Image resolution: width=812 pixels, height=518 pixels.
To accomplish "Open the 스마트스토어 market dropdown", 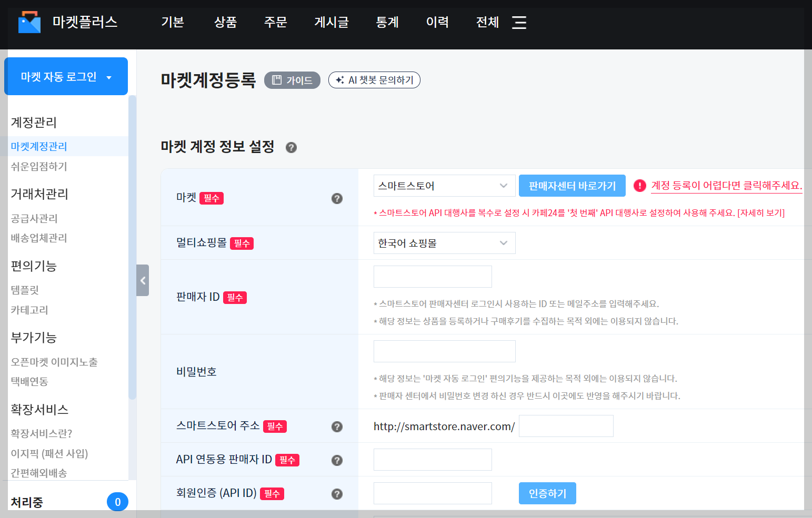I will click(444, 186).
